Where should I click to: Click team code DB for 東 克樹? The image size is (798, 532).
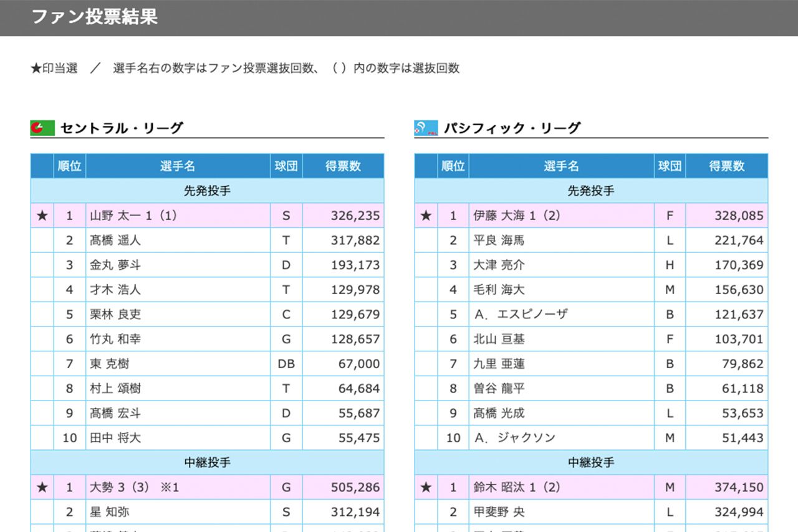(286, 363)
